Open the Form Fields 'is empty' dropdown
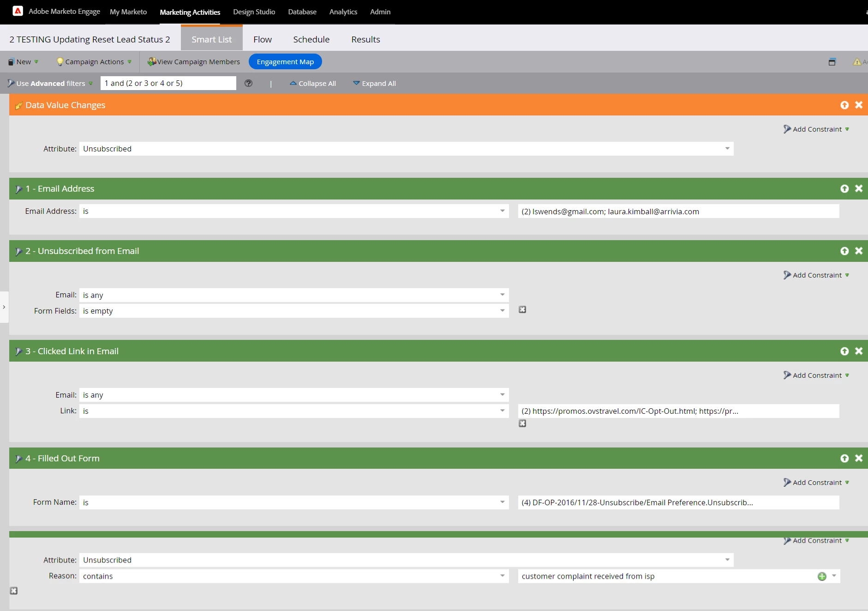This screenshot has height=611, width=868. coord(294,311)
